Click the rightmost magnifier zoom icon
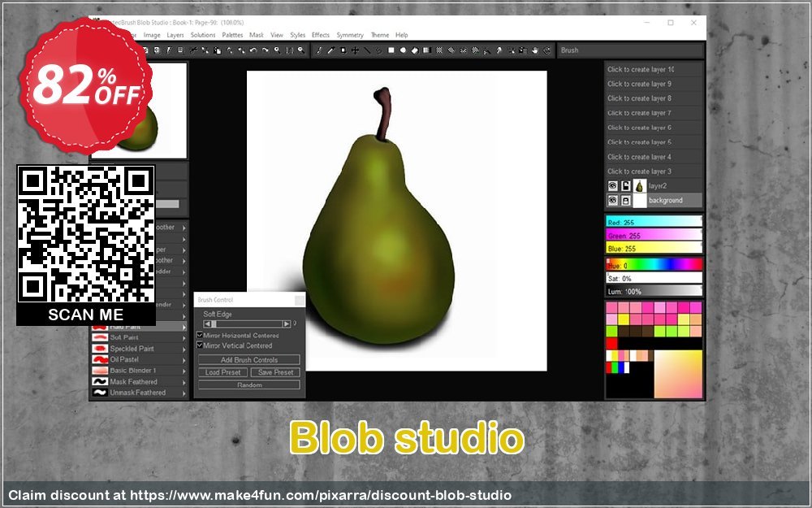812x508 pixels. (x=301, y=50)
